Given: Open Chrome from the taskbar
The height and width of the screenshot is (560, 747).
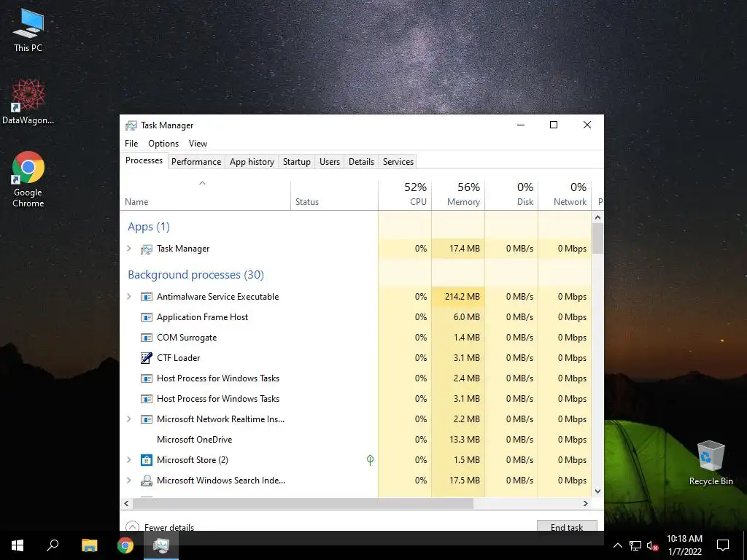Looking at the screenshot, I should point(125,545).
